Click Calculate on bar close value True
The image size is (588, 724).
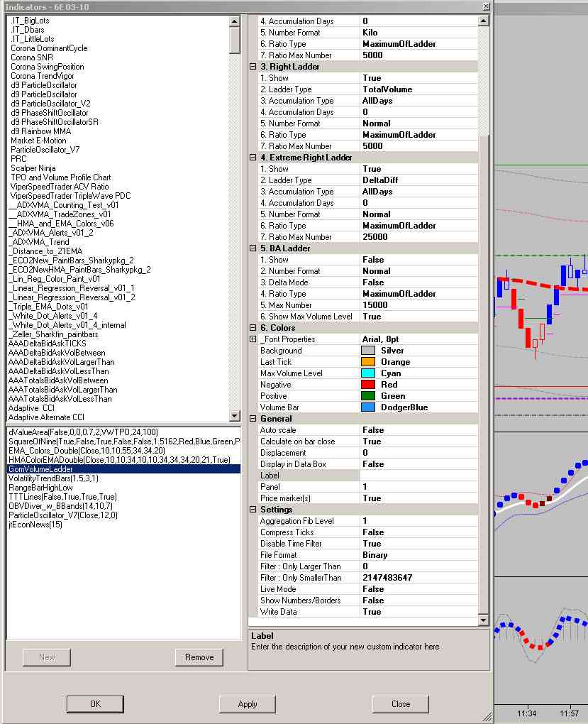418,441
